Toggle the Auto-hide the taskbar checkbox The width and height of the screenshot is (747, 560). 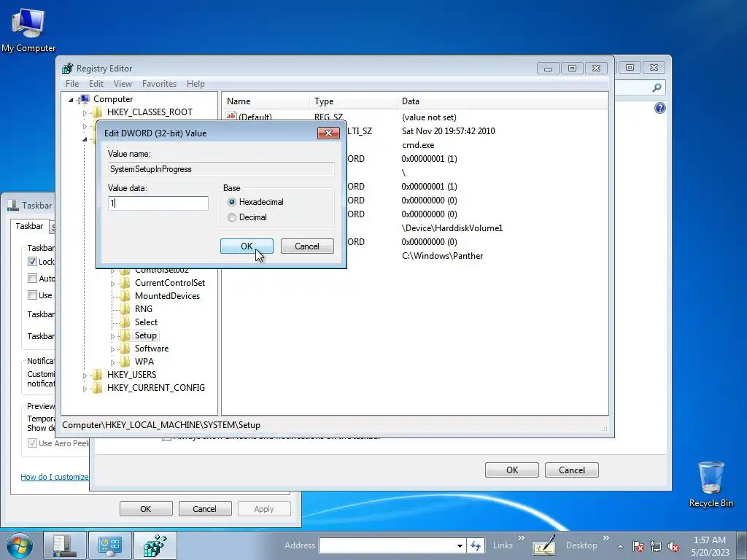pos(32,278)
